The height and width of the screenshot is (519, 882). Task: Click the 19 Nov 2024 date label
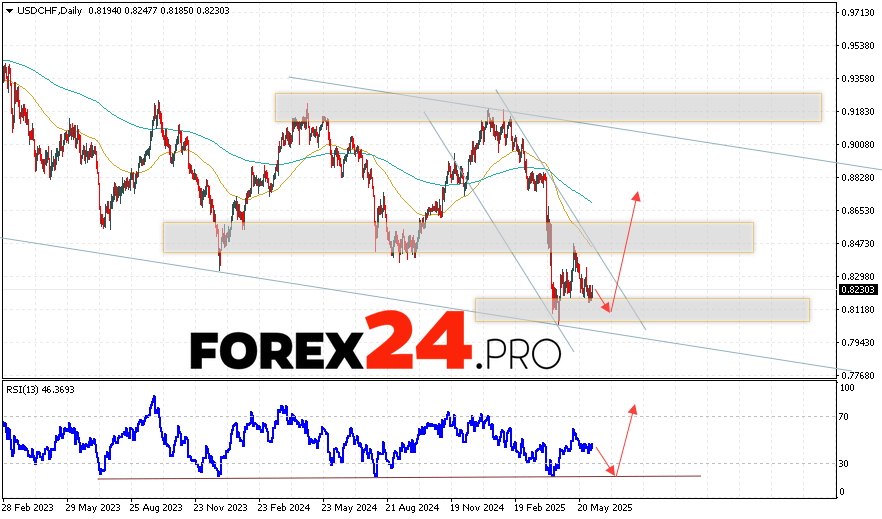tap(476, 508)
